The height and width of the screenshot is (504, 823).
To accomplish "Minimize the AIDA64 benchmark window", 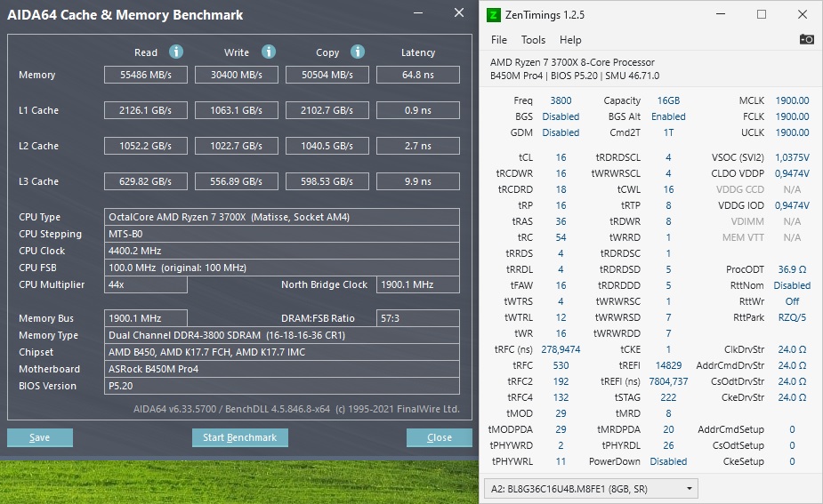I will (x=418, y=12).
